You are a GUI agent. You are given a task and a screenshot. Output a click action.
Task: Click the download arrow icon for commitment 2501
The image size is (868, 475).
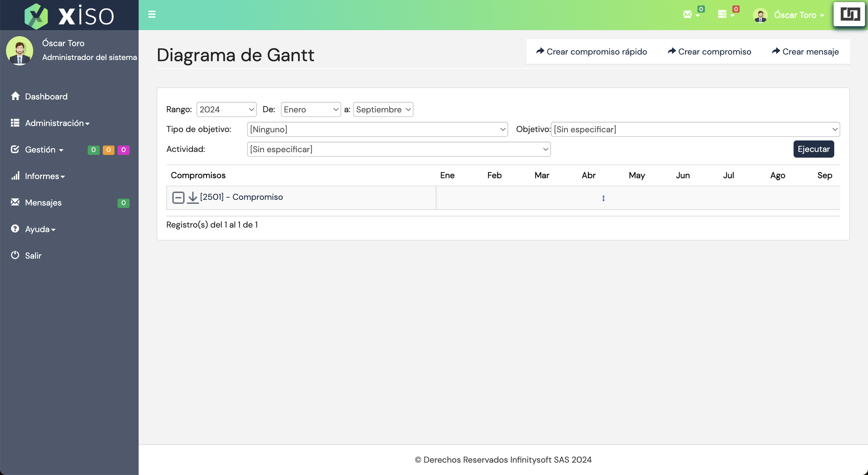192,197
